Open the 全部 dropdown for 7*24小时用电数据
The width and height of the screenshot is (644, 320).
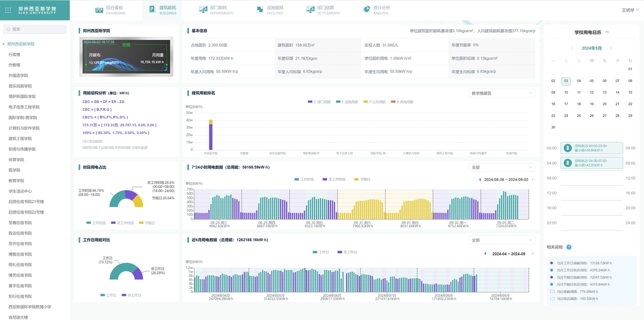pyautogui.click(x=502, y=167)
